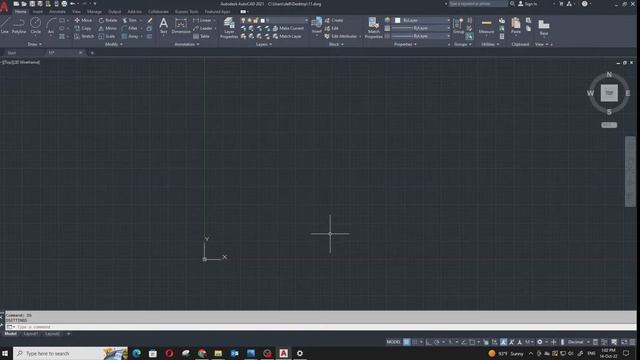Open the Manage ribbon tab
Image resolution: width=640 pixels, height=360 pixels.
coord(94,11)
